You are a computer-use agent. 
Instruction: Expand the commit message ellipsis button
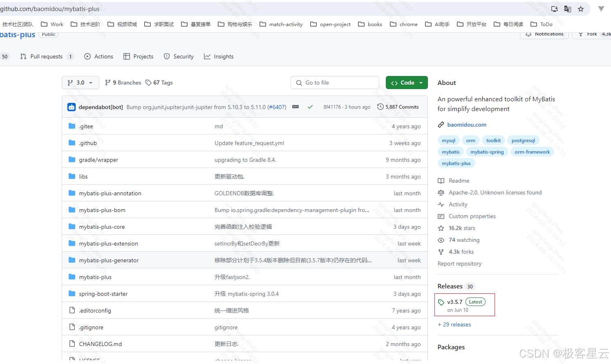point(295,107)
